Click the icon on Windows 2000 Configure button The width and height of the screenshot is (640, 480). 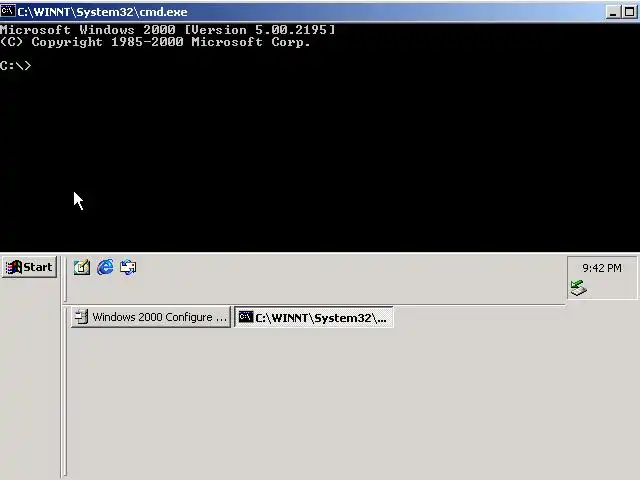tap(82, 317)
